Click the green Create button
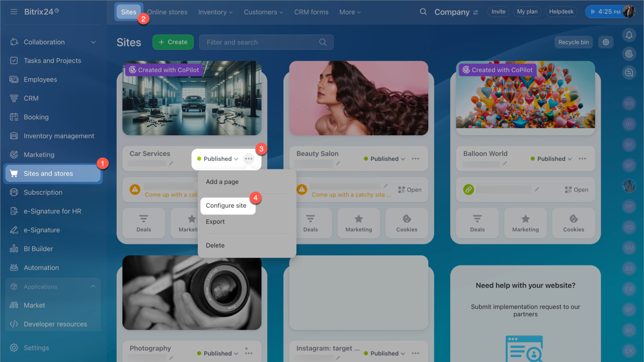Image resolution: width=644 pixels, height=362 pixels. point(173,42)
